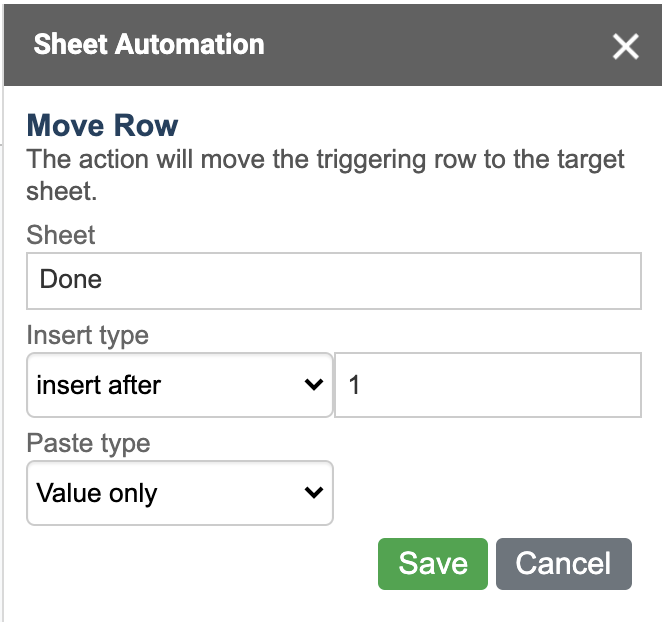
Task: Click the row number field showing 1
Action: [x=488, y=385]
